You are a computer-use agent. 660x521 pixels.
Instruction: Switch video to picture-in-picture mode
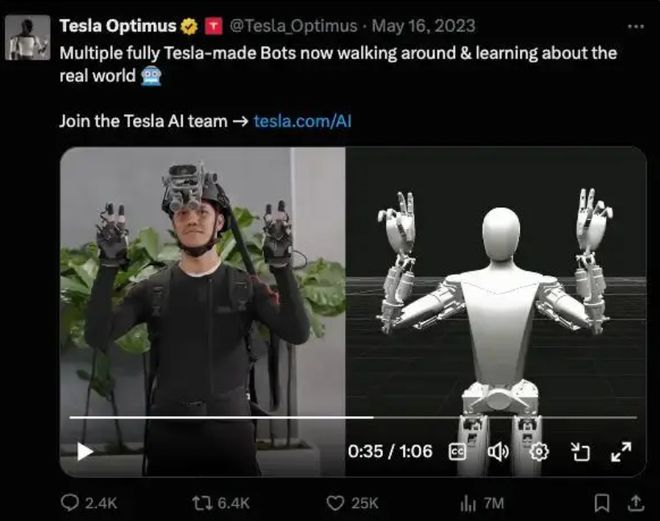tap(580, 452)
